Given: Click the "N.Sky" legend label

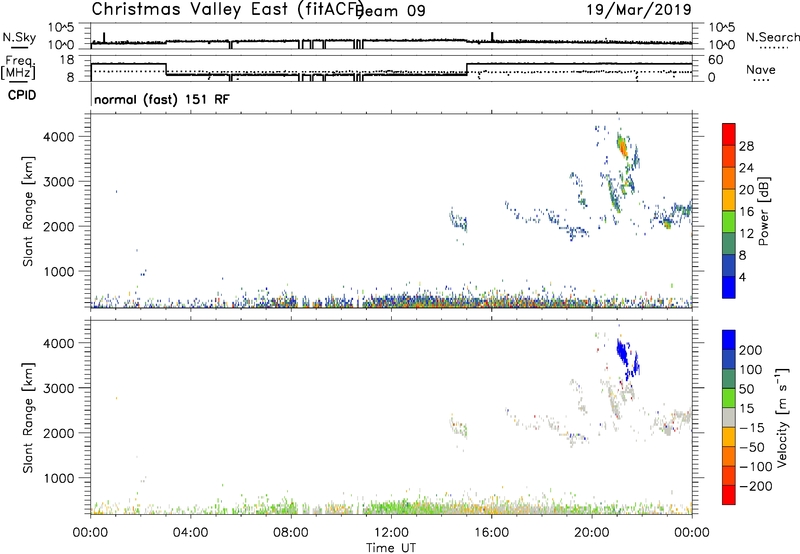Looking at the screenshot, I should click(19, 37).
